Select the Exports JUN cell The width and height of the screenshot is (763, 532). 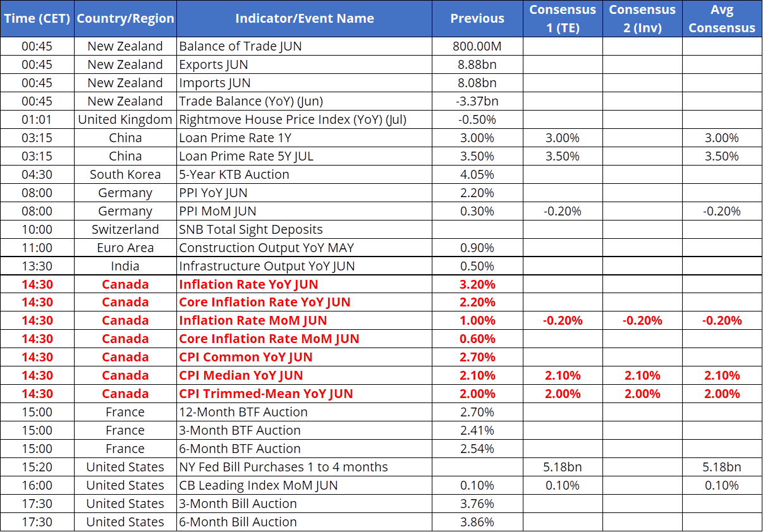(x=305, y=64)
